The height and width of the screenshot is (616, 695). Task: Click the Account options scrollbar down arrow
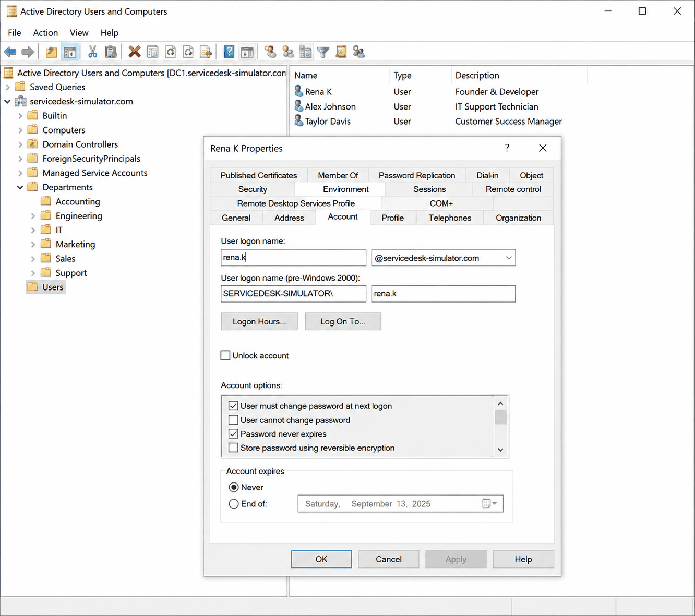[x=500, y=450]
